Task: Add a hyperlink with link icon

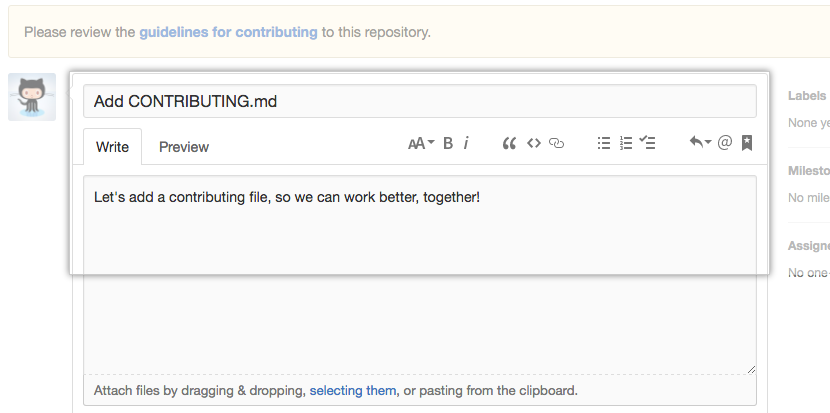Action: point(557,143)
